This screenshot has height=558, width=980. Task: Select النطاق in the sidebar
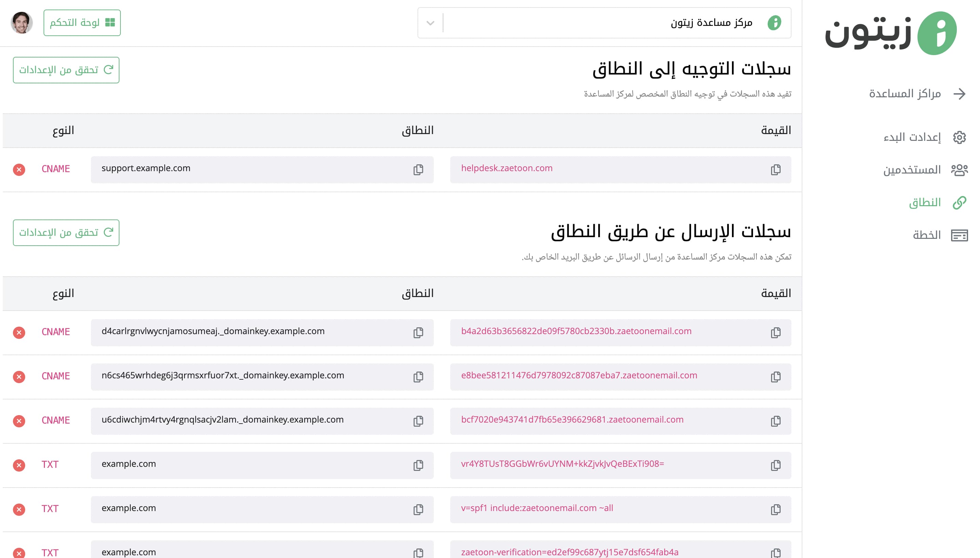pyautogui.click(x=937, y=202)
